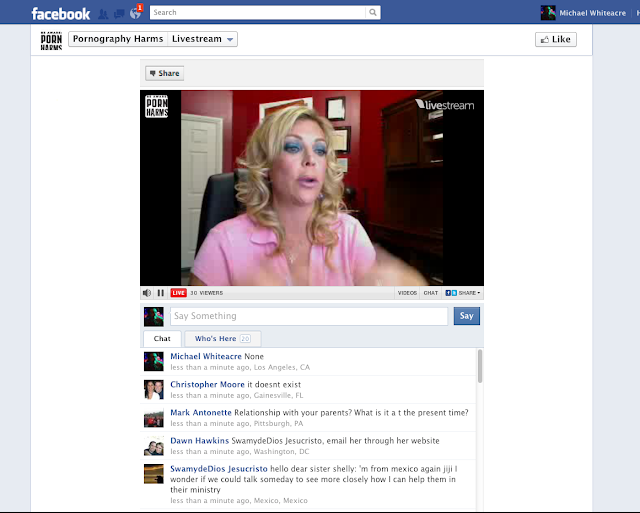Click Porn Harms watermark in video player
Viewport: 640px width, 513px height.
tap(157, 106)
